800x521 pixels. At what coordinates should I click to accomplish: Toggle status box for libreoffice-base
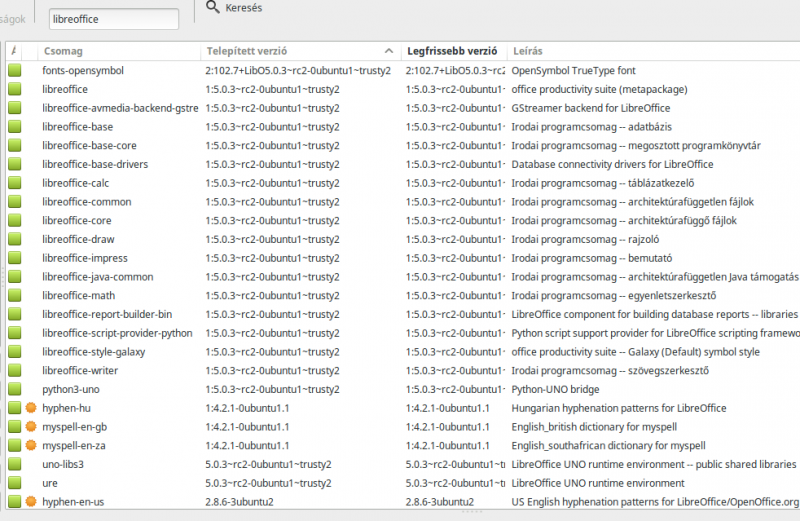point(15,127)
